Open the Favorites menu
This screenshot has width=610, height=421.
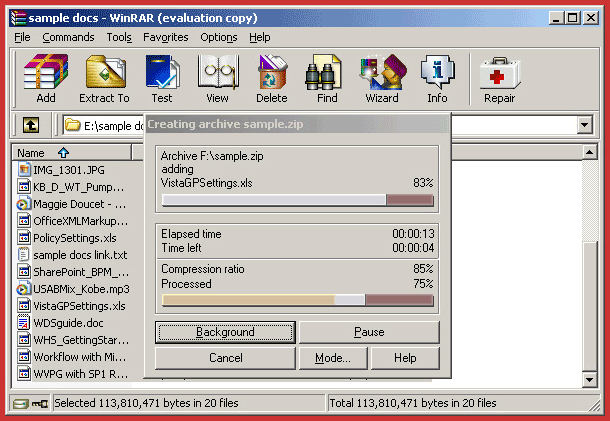click(x=166, y=37)
